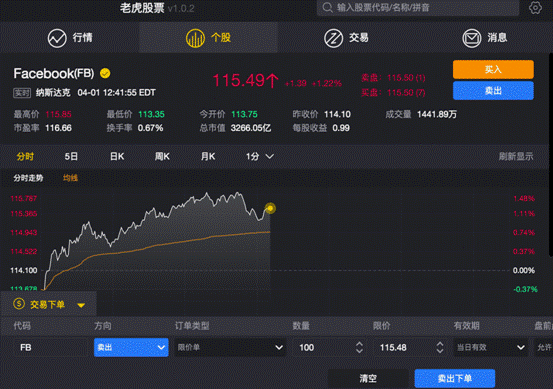Select the 分时 chart period
Screen dimensions: 553x389
coord(25,157)
